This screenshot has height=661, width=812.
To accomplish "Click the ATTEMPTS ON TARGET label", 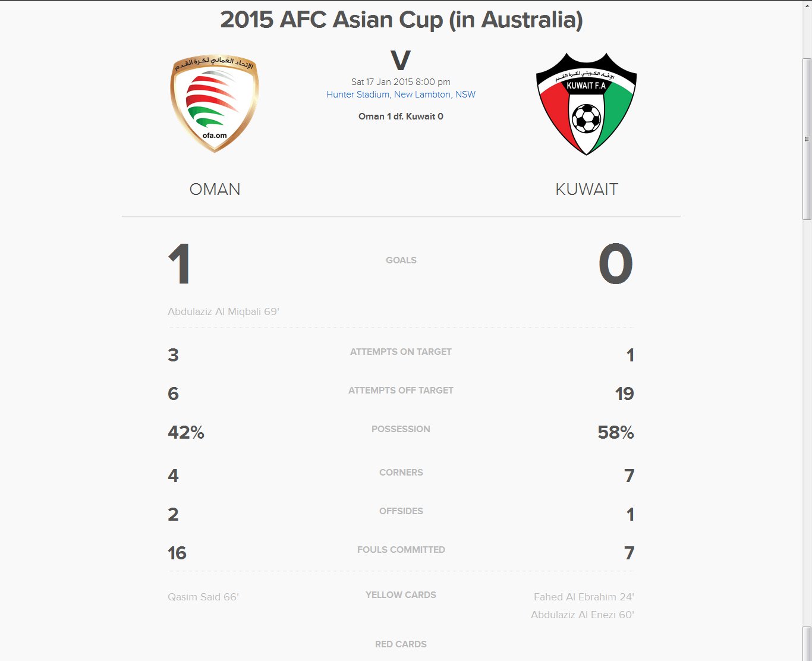I will (401, 352).
